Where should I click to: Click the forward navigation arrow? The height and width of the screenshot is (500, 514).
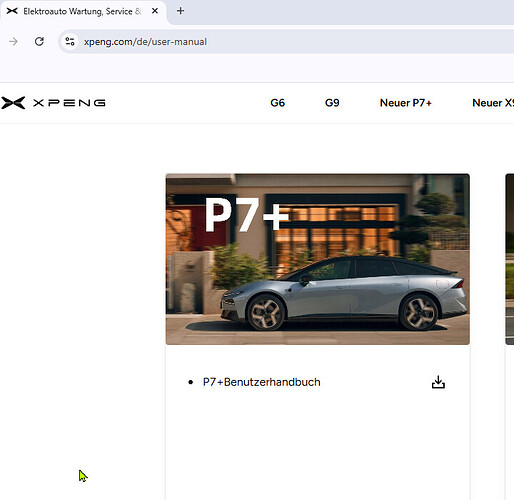tap(14, 42)
